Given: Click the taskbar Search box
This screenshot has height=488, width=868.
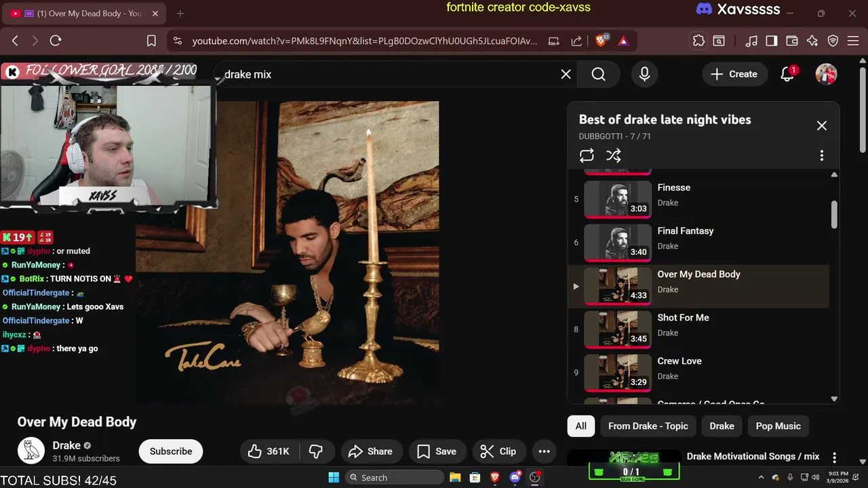Looking at the screenshot, I should click(393, 478).
